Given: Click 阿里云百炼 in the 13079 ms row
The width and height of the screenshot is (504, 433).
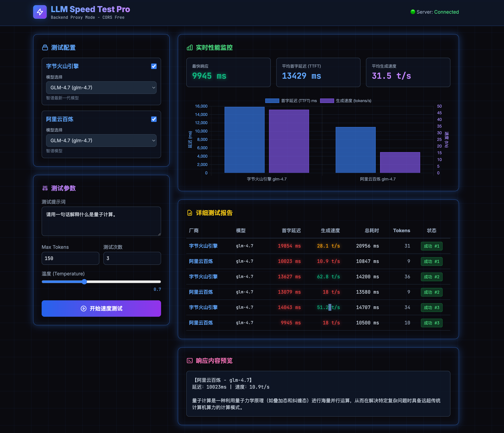Looking at the screenshot, I should [x=201, y=292].
